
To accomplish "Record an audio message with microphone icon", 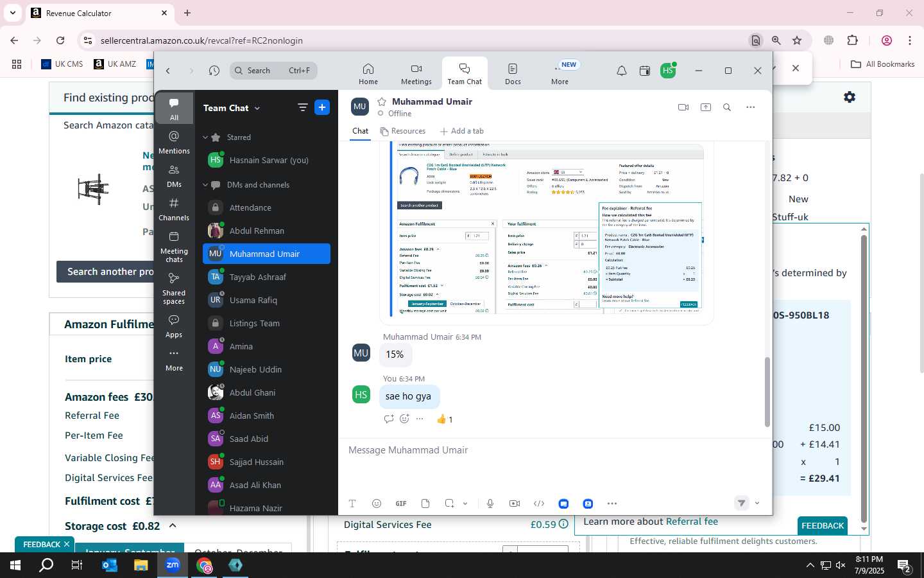I will [x=490, y=504].
